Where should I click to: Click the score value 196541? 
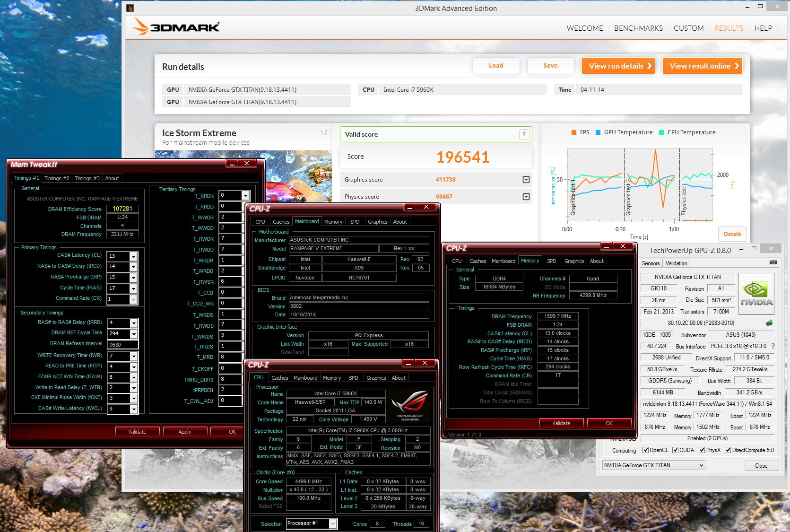click(x=462, y=157)
